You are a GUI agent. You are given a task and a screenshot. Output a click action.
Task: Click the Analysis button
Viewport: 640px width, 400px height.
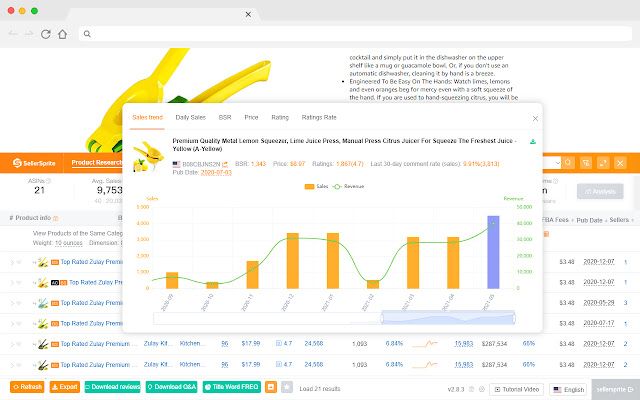pos(600,191)
